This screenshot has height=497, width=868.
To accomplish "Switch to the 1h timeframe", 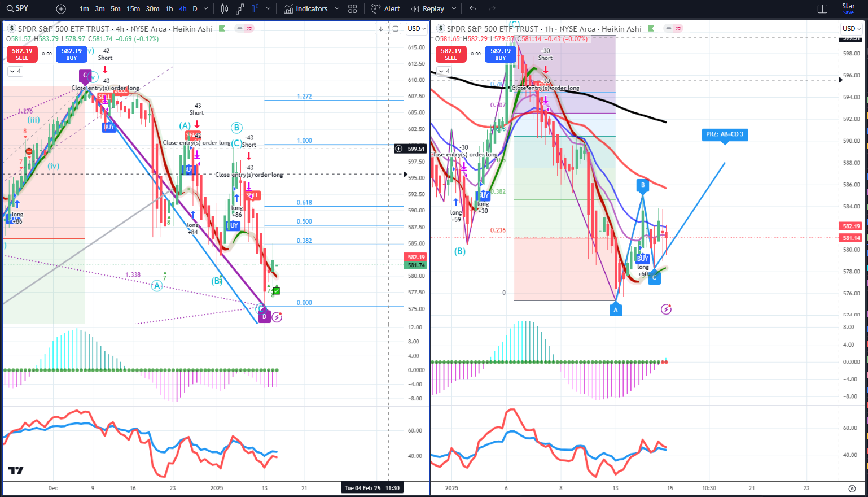I will 169,9.
